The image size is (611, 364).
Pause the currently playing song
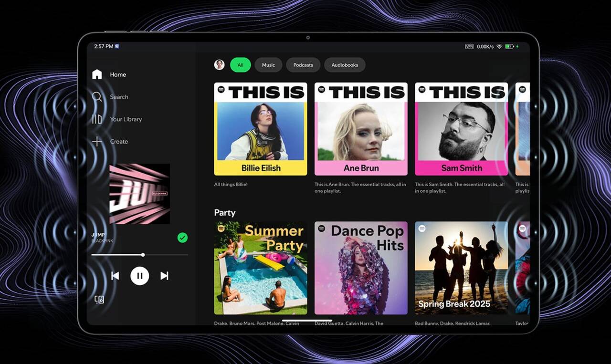140,276
